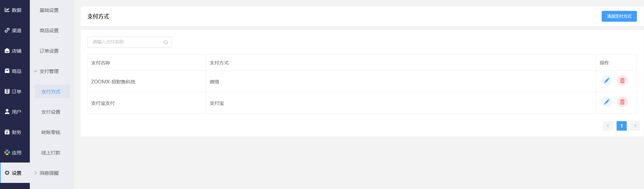The image size is (644, 189).
Task: Select page 1 in pagination
Action: click(x=621, y=126)
